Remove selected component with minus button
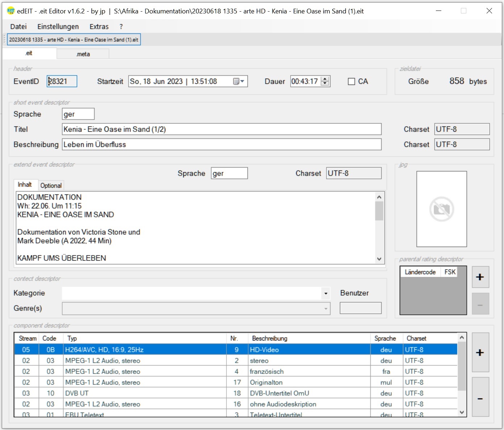The height and width of the screenshot is (430, 504). [480, 398]
